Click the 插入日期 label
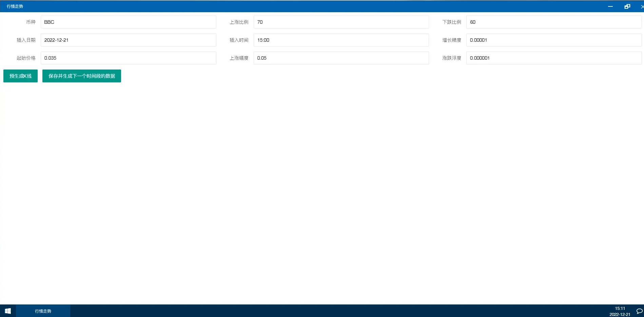Viewport: 644px width, 317px height. pyautogui.click(x=26, y=40)
